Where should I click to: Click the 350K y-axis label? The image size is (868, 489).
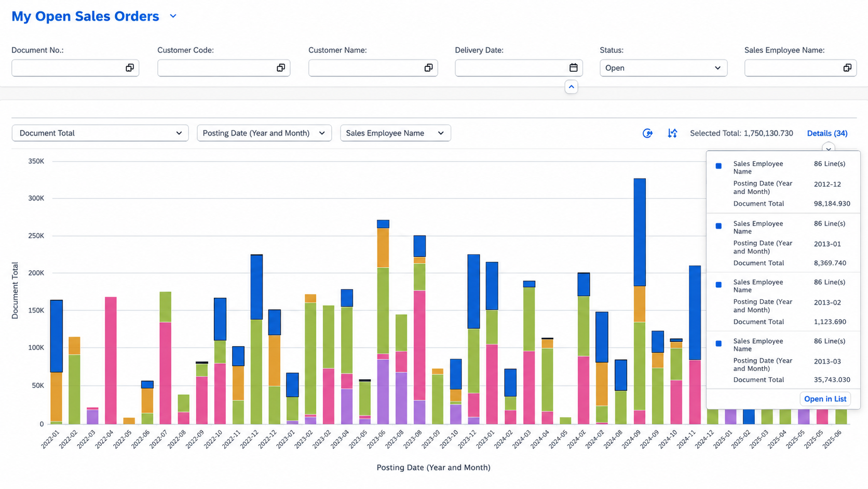pyautogui.click(x=36, y=161)
